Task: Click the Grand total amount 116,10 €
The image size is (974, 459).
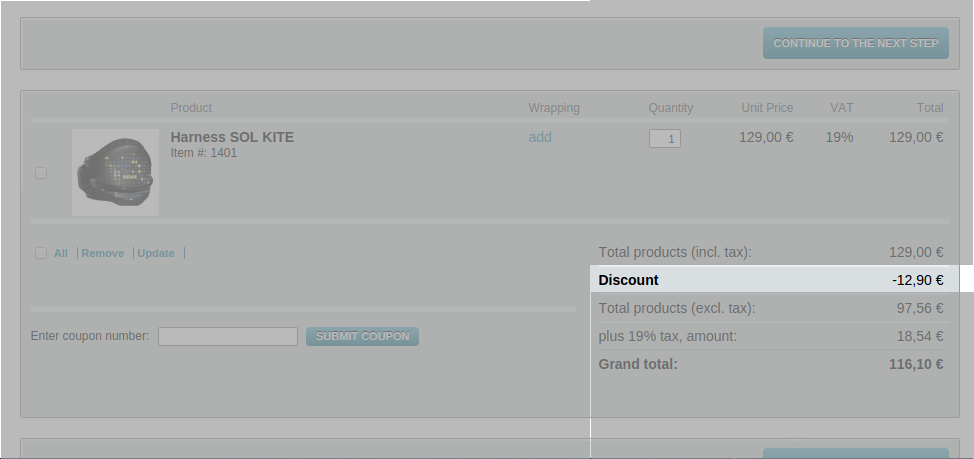Action: pyautogui.click(x=915, y=364)
